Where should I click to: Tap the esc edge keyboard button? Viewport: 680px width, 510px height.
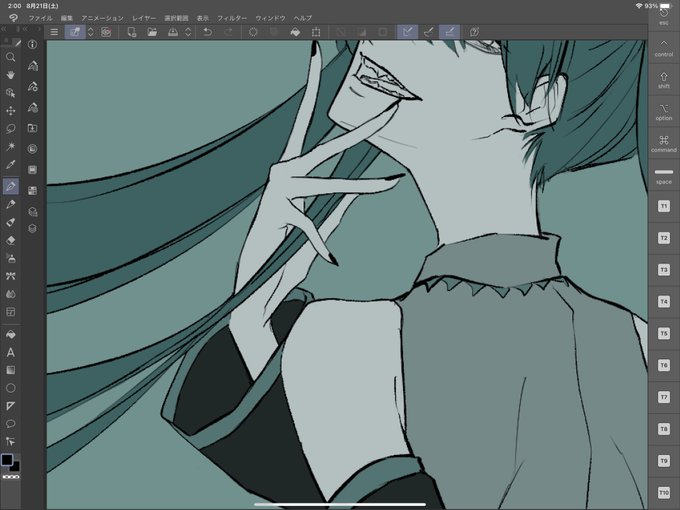coord(664,16)
